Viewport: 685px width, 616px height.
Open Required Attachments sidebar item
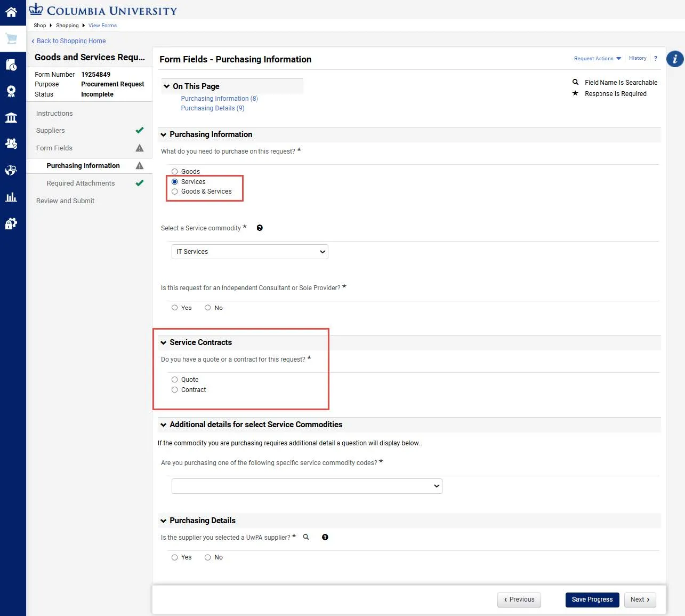[80, 183]
